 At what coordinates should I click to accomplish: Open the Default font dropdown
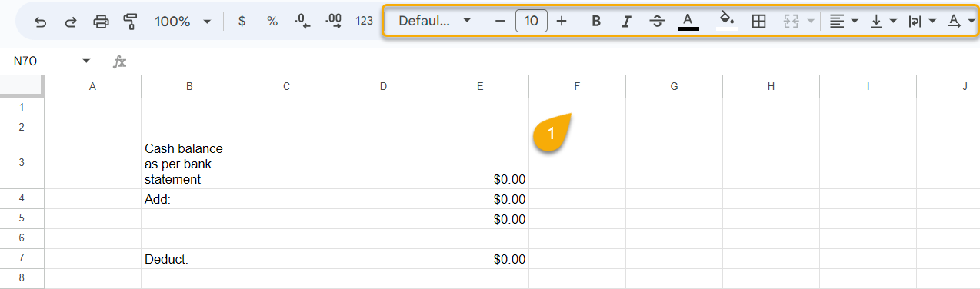(434, 22)
